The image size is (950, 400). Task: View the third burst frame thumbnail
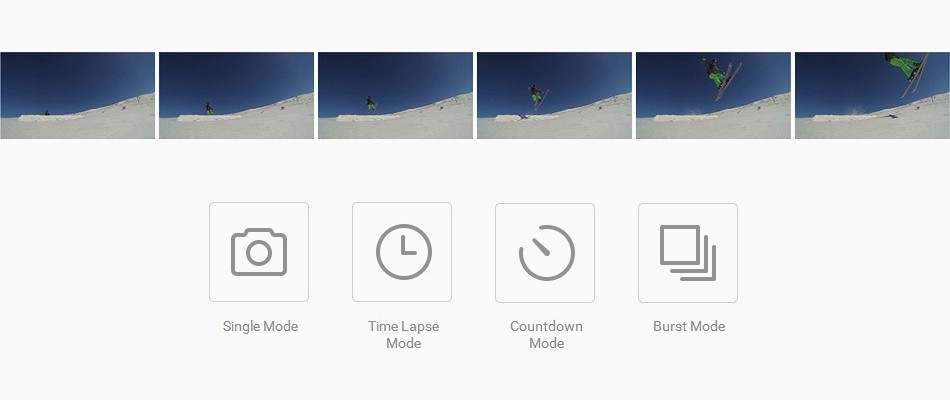[395, 95]
